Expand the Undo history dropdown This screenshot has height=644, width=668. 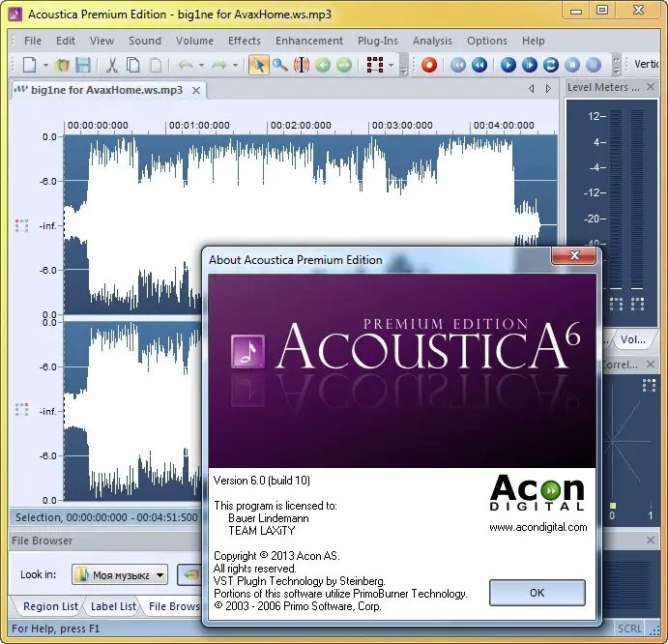(x=201, y=65)
